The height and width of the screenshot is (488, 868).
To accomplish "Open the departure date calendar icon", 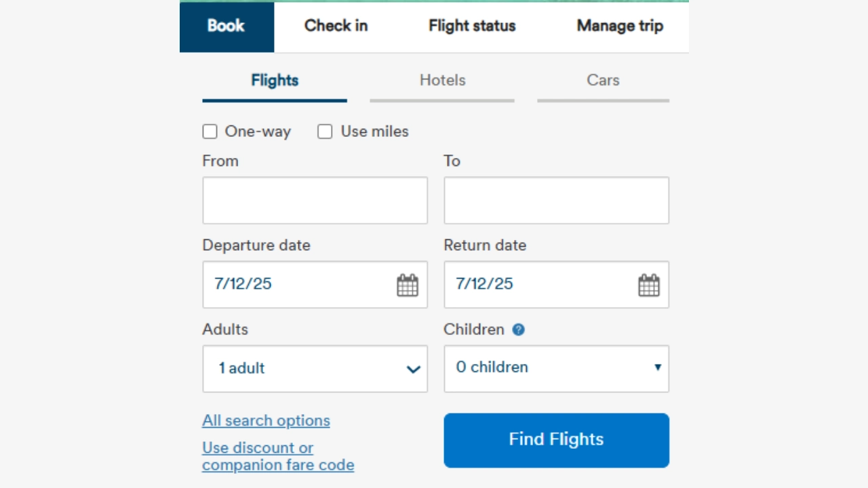I will click(408, 285).
